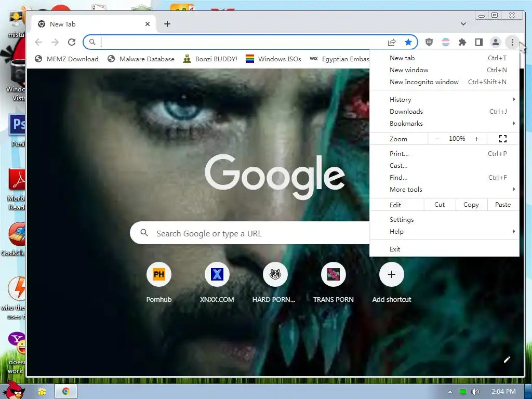Click the New Tab tab title
Screen dimensions: 532x399
click(x=62, y=24)
